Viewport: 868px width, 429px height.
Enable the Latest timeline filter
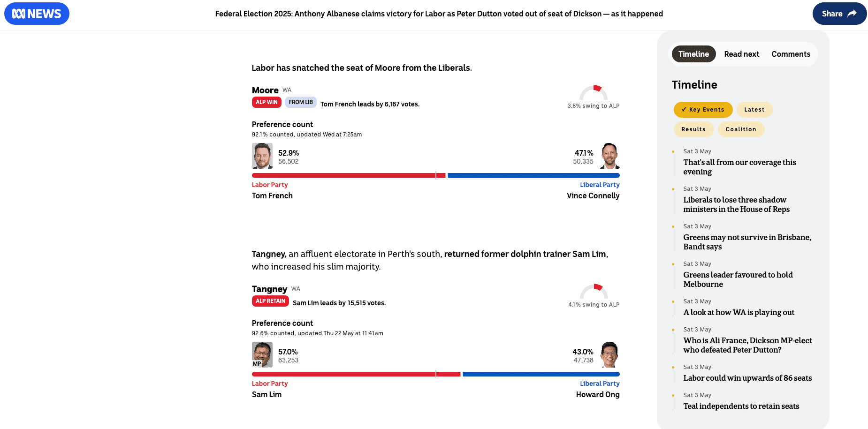(x=754, y=110)
